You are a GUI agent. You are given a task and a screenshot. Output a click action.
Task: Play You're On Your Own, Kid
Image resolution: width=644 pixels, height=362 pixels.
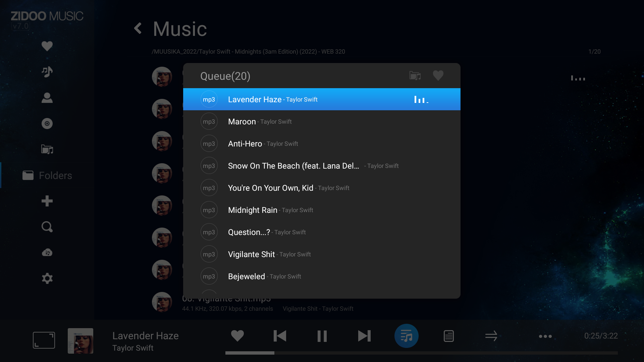click(x=322, y=188)
